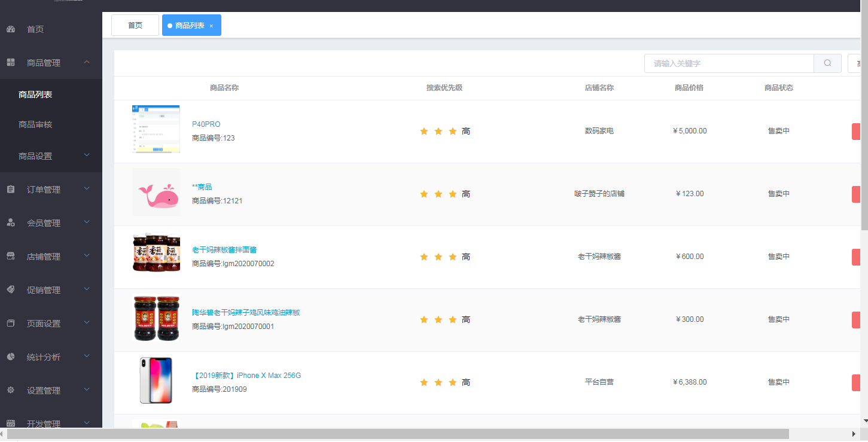Screen dimensions: 868x442
Task: Click the 促销管理 tag icon
Action: pyautogui.click(x=11, y=290)
